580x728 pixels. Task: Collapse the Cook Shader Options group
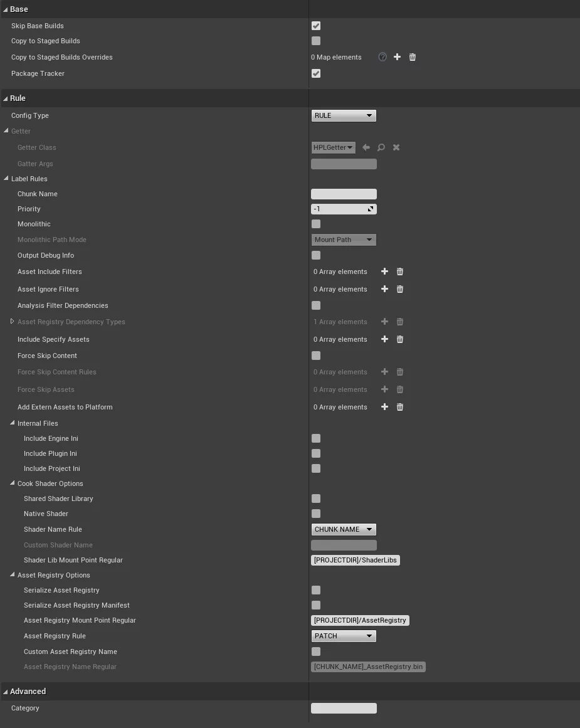click(13, 483)
